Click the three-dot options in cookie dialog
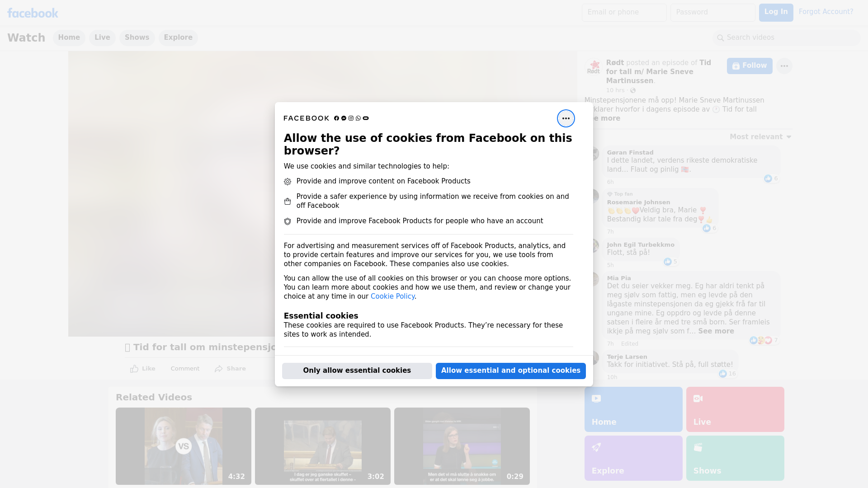868x488 pixels. [566, 118]
